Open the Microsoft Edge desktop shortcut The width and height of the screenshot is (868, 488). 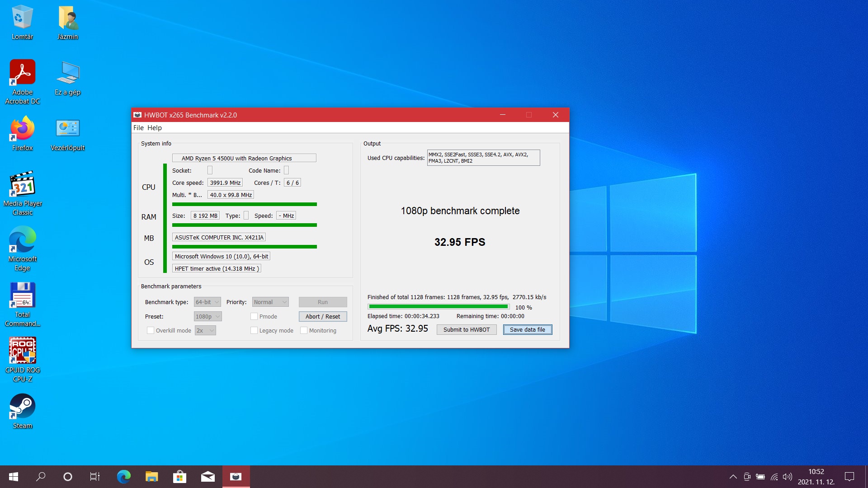(x=22, y=249)
